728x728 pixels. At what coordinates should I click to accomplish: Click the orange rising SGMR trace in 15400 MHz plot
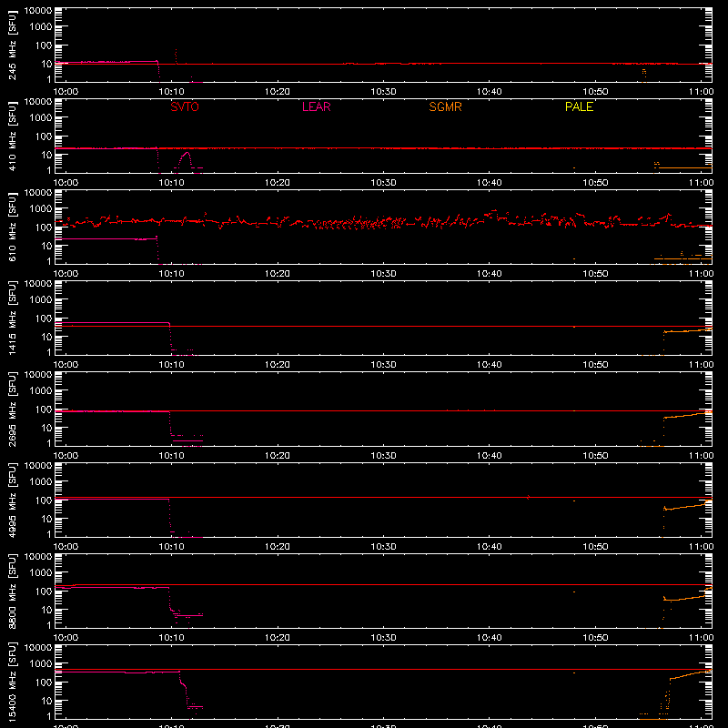(690, 675)
